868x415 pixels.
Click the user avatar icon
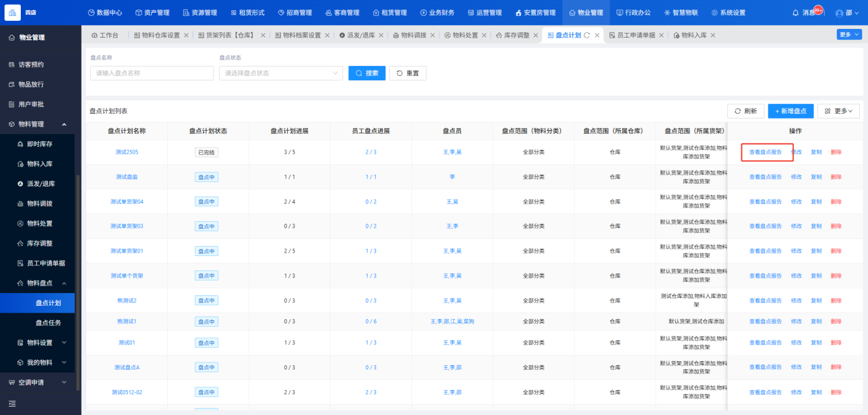tap(840, 13)
